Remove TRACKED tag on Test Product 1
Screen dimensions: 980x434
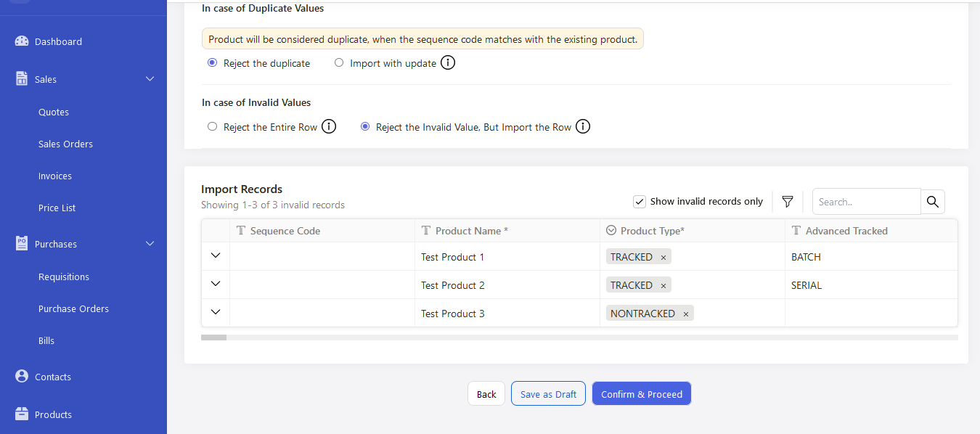coord(663,258)
